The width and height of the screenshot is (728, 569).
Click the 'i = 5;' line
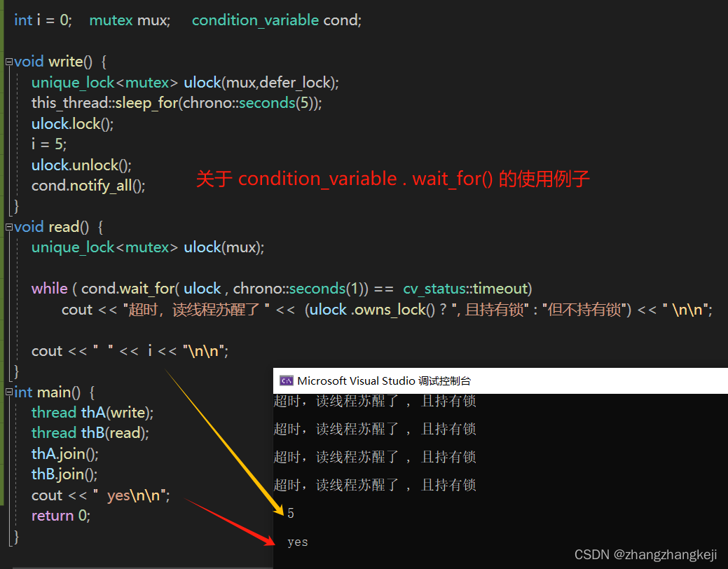(x=49, y=144)
